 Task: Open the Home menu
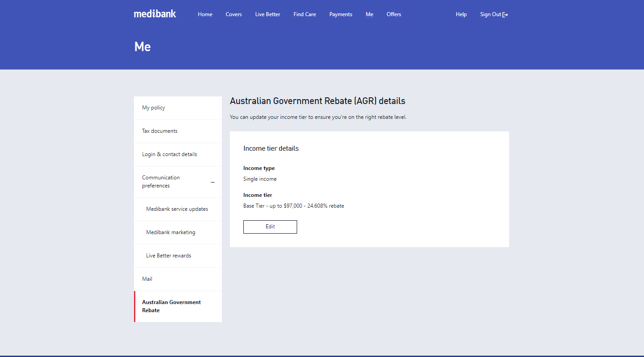tap(205, 14)
